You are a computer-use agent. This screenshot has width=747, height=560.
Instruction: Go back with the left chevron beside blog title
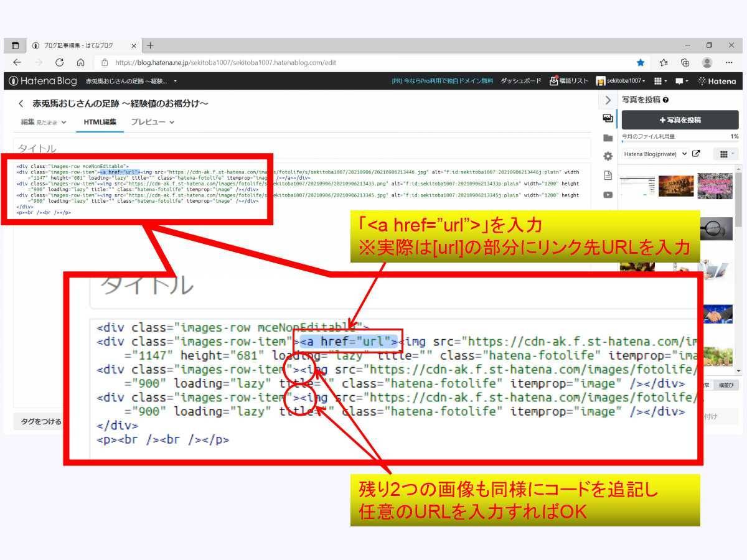click(x=21, y=103)
